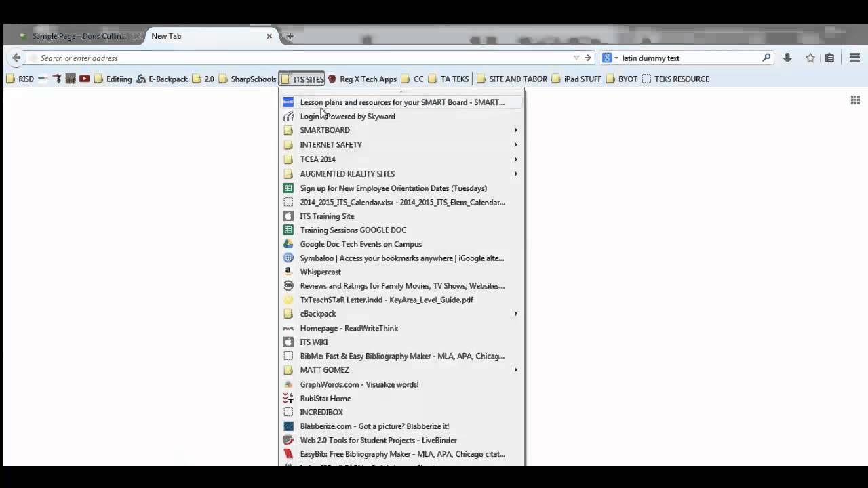Open BibMe Bibliography Maker bookmark
This screenshot has width=868, height=488.
(x=402, y=356)
